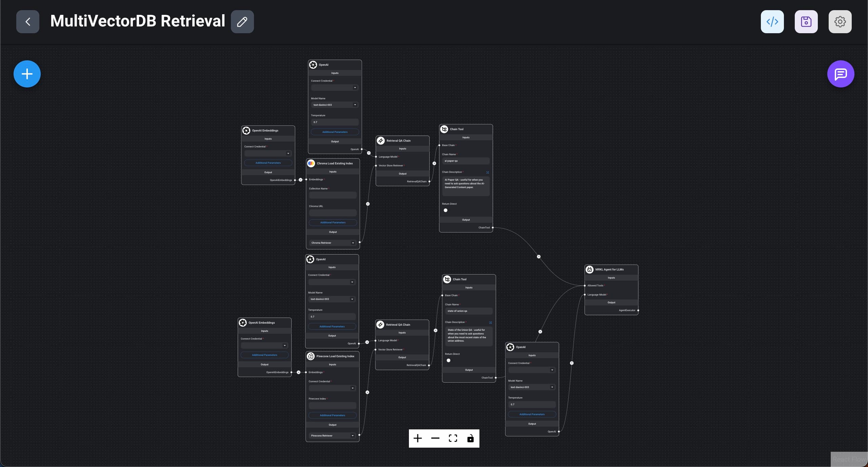Open the Pinecone Retriever output dropdown
868x467 pixels.
coord(332,436)
